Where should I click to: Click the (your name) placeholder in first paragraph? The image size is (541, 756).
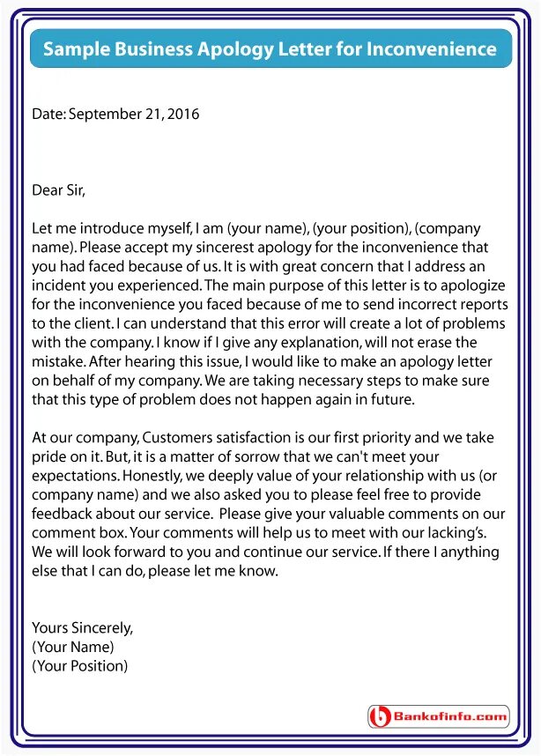267,228
